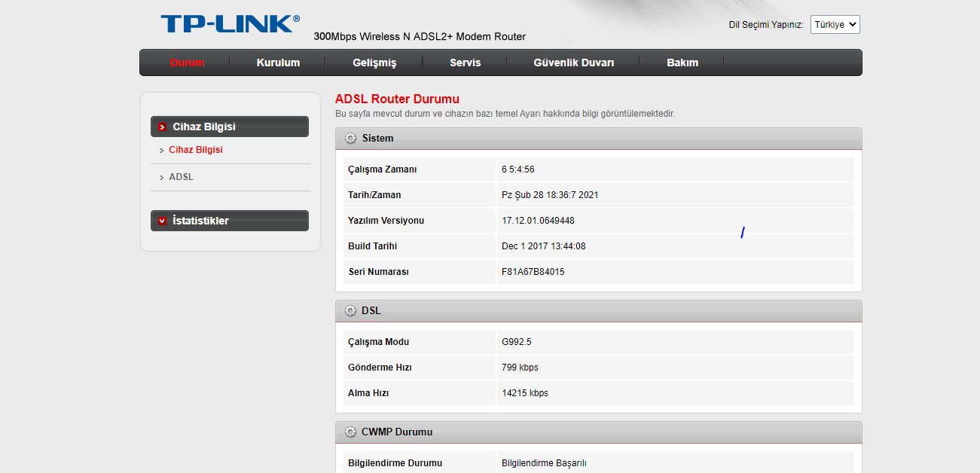
Task: Open the Gelişmiş menu
Action: 374,63
